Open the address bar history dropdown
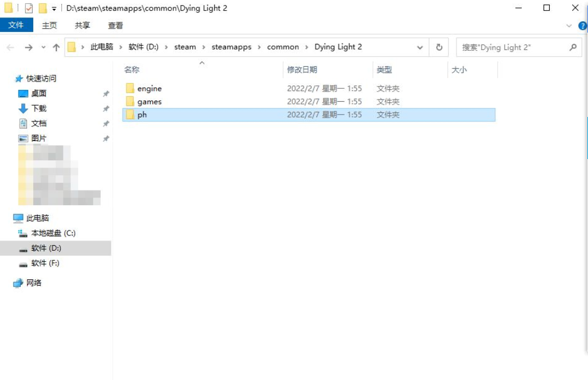This screenshot has width=588, height=380. coord(419,47)
